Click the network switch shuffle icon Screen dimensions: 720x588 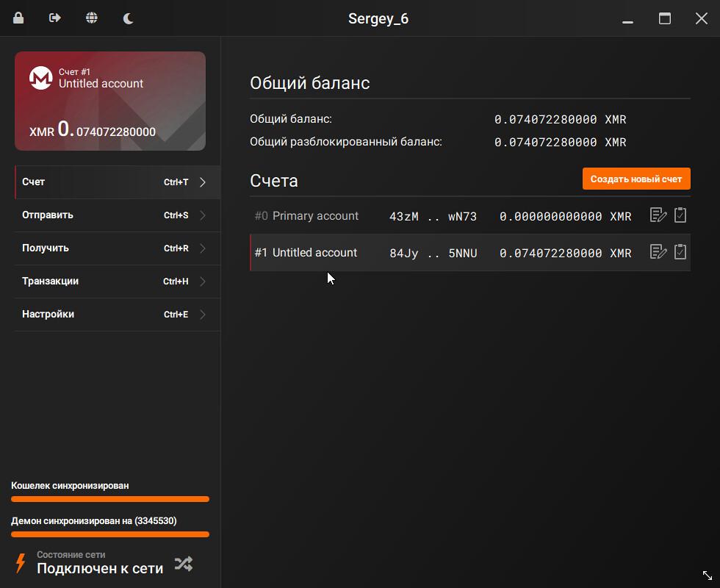[x=184, y=564]
